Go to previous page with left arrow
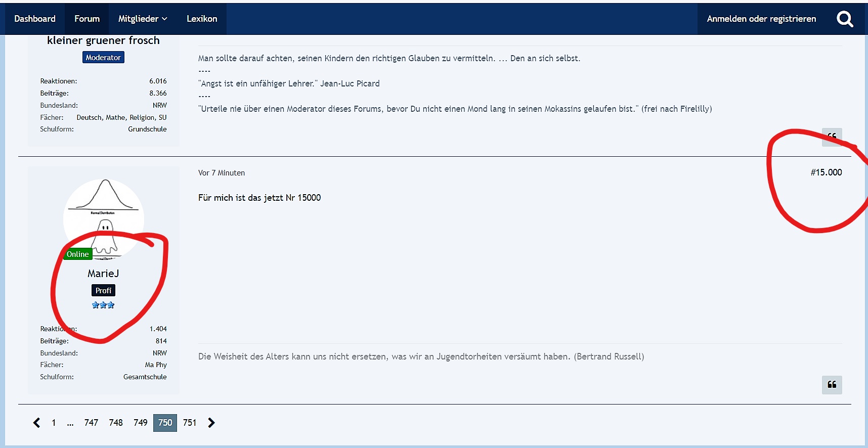The width and height of the screenshot is (868, 448). click(x=36, y=423)
